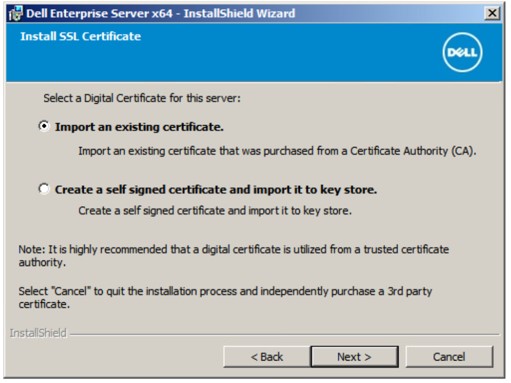
Task: Click the 'Note: It is highly recommended' text
Action: coord(234,256)
